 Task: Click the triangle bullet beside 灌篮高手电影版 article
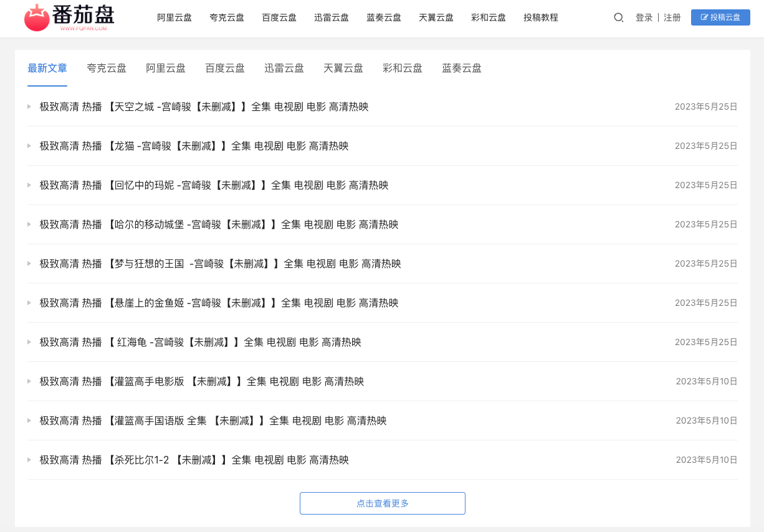(29, 381)
